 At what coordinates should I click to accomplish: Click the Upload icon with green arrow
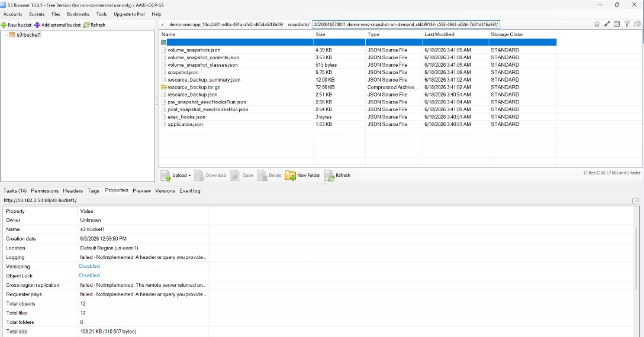[x=166, y=176]
